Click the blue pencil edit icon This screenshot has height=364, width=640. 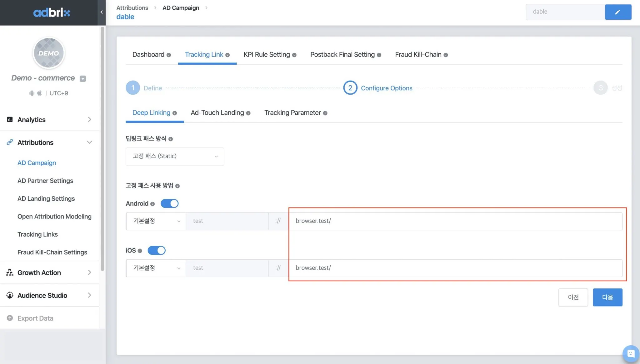(x=618, y=12)
